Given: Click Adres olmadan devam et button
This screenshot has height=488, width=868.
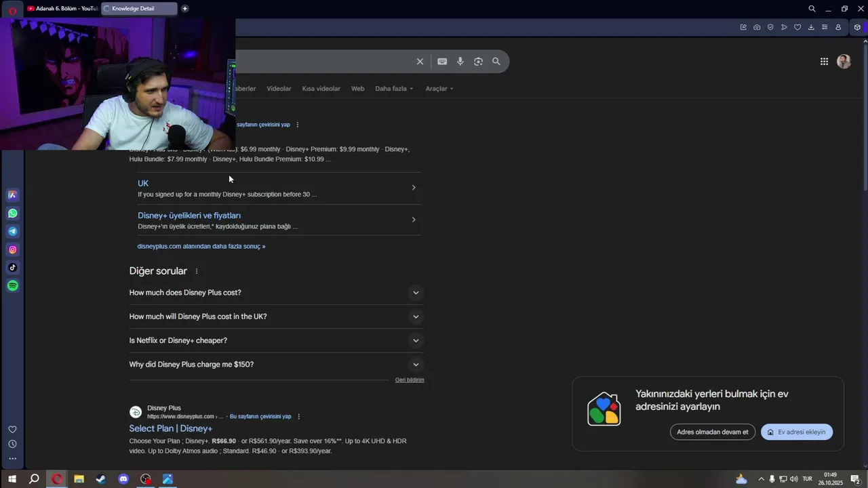Looking at the screenshot, I should click(x=713, y=432).
